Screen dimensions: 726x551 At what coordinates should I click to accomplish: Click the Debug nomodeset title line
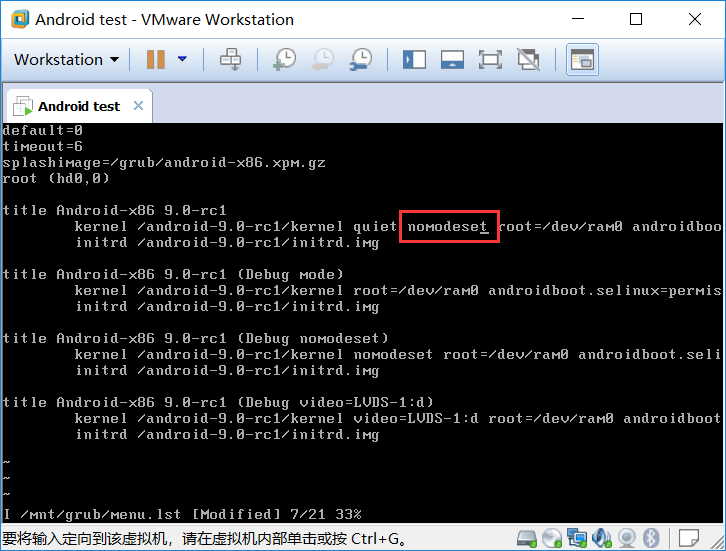[195, 338]
